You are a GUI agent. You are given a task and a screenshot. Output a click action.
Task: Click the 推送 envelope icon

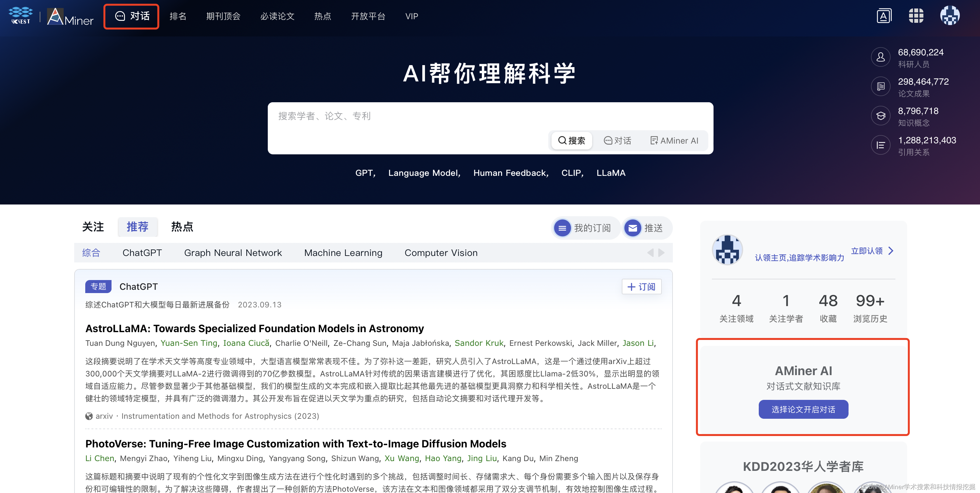tap(633, 228)
